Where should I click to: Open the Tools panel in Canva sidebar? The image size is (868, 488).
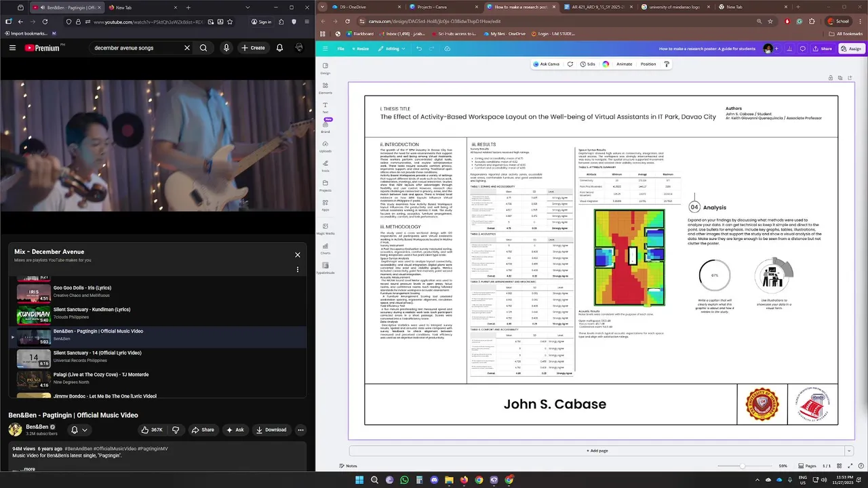[x=325, y=166]
